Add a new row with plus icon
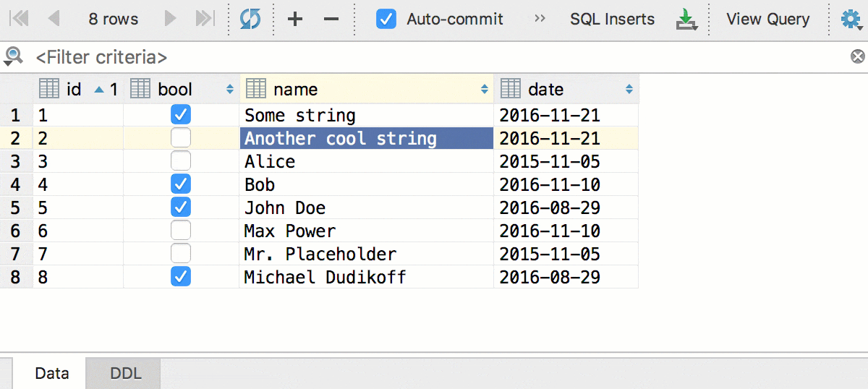 [294, 19]
